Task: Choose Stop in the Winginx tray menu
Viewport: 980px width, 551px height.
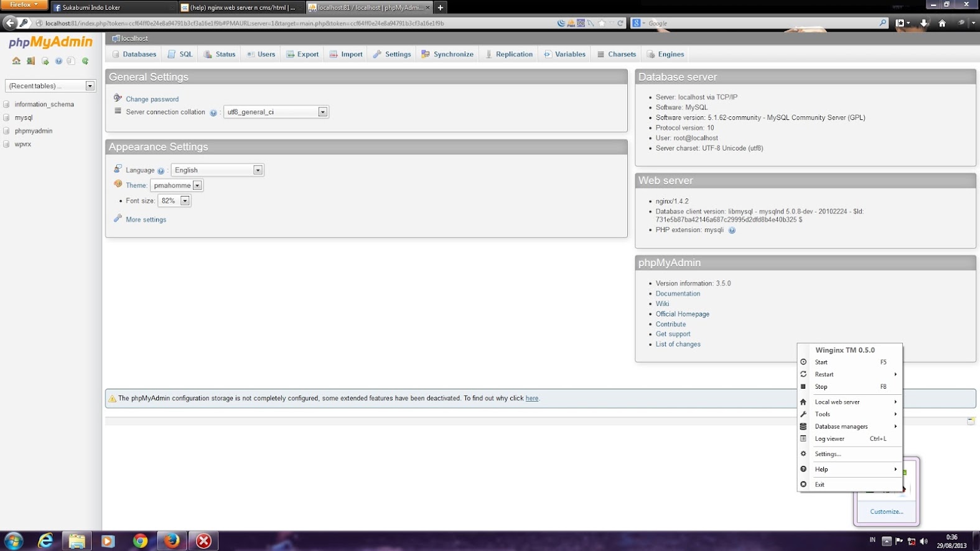Action: (849, 387)
